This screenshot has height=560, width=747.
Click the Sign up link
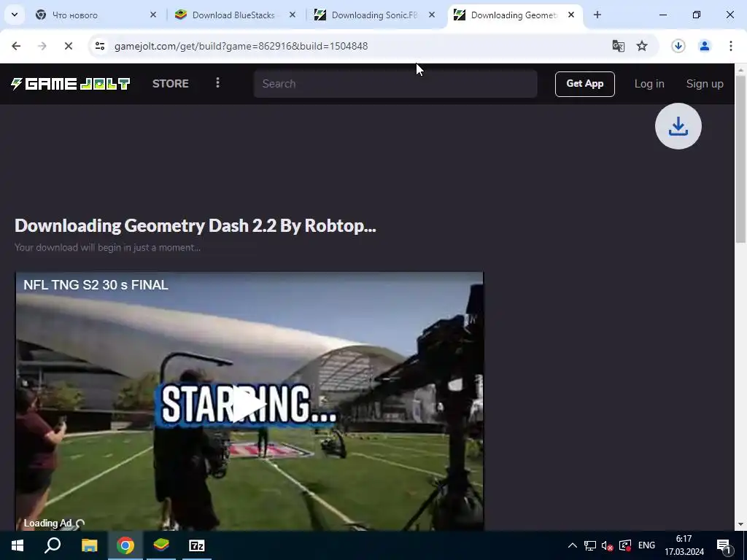tap(705, 84)
